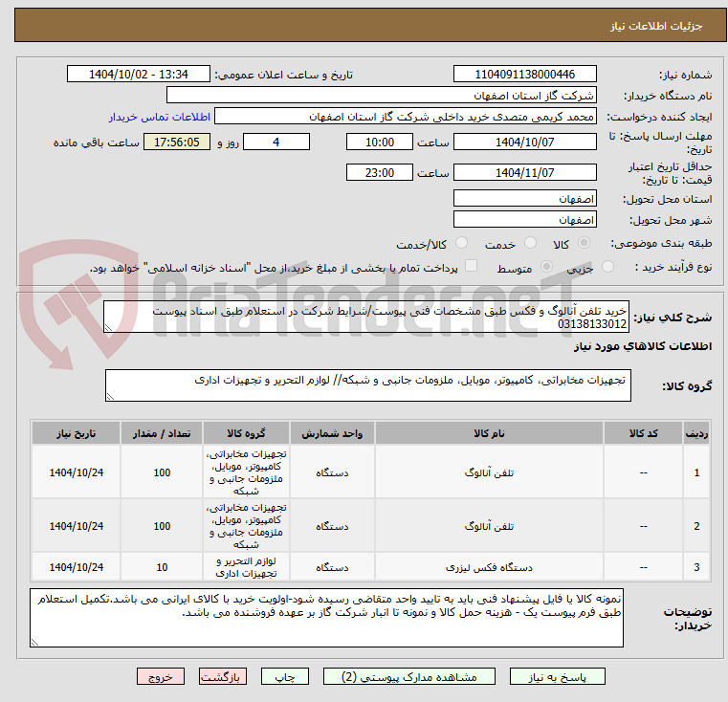Image resolution: width=728 pixels, height=702 pixels.
Task: Click the 'گروه کالا' text area
Action: tap(367, 385)
